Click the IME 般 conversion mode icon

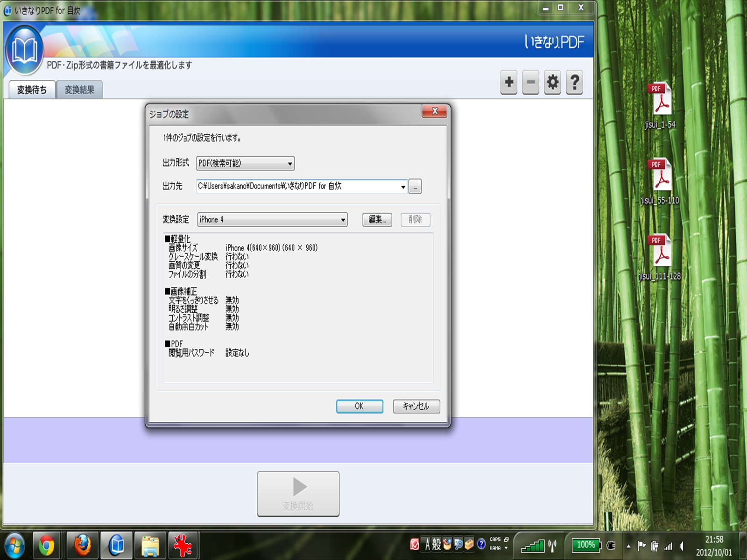pos(437,545)
